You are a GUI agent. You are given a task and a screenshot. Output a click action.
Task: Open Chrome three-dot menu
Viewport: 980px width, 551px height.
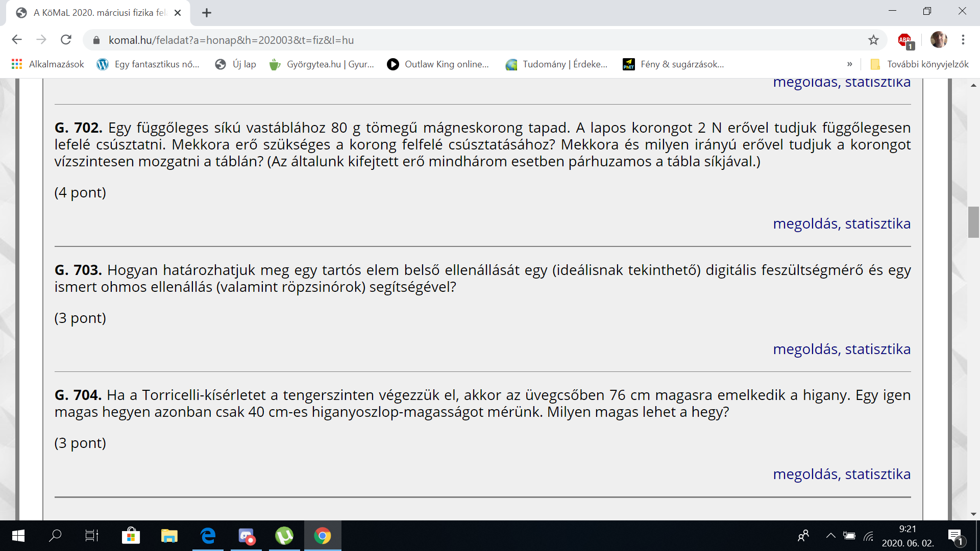click(963, 40)
